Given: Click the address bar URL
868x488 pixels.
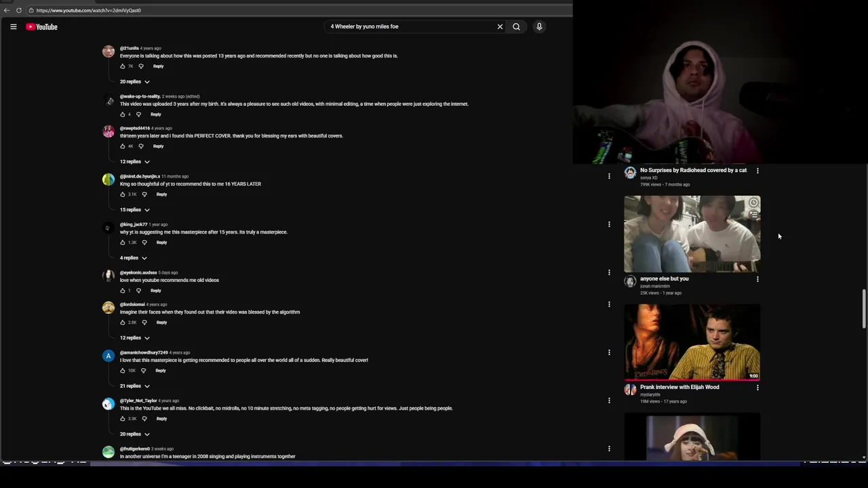Looking at the screenshot, I should tap(88, 10).
